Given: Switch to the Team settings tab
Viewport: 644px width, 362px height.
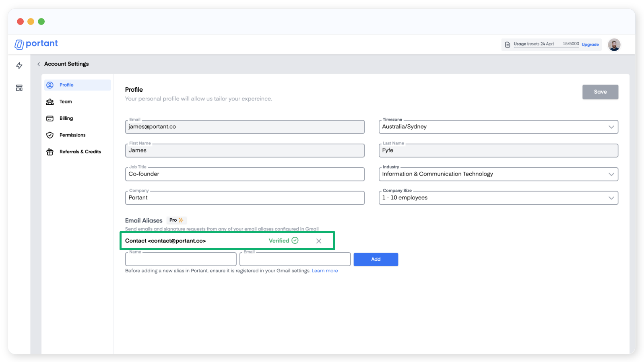Looking at the screenshot, I should point(66,102).
